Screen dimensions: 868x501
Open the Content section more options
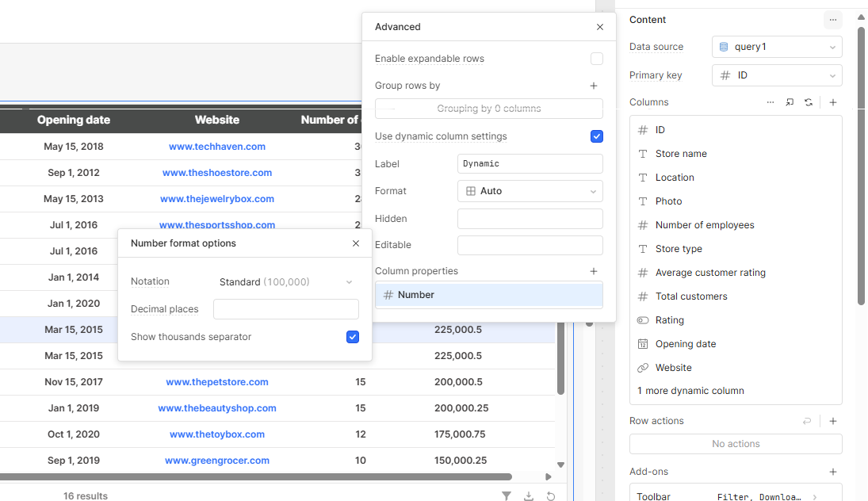coord(832,20)
